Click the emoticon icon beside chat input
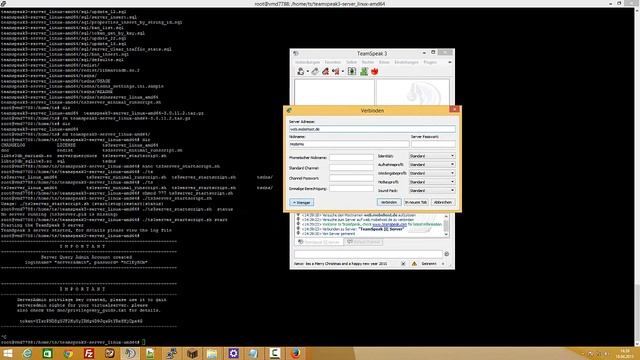The height and width of the screenshot is (360, 640). [447, 254]
